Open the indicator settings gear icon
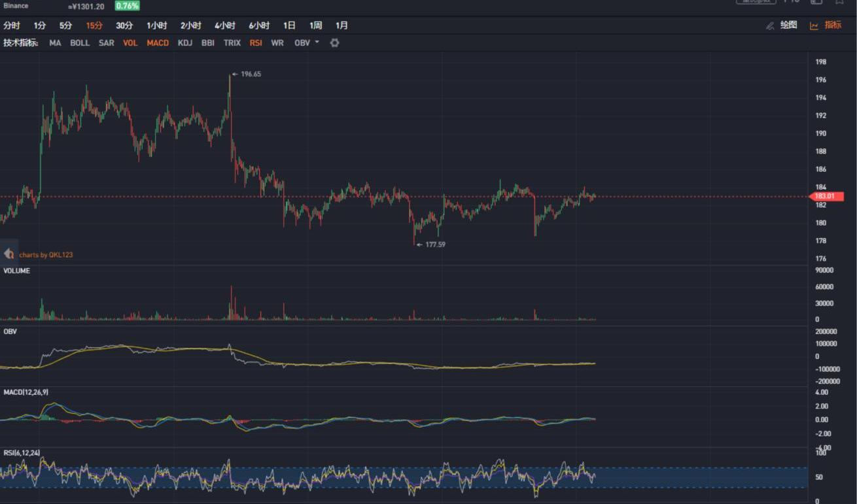857x504 pixels. point(334,43)
